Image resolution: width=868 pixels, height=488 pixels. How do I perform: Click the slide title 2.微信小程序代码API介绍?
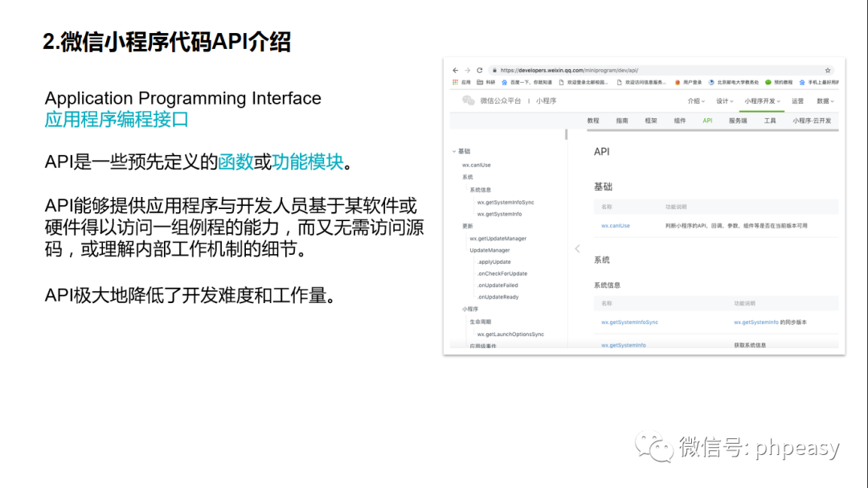(x=166, y=42)
